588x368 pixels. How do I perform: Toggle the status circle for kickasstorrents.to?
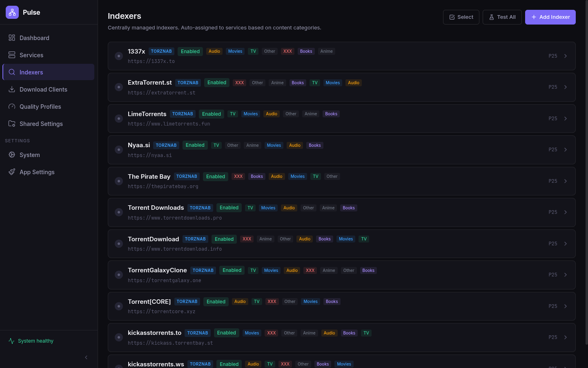[119, 337]
